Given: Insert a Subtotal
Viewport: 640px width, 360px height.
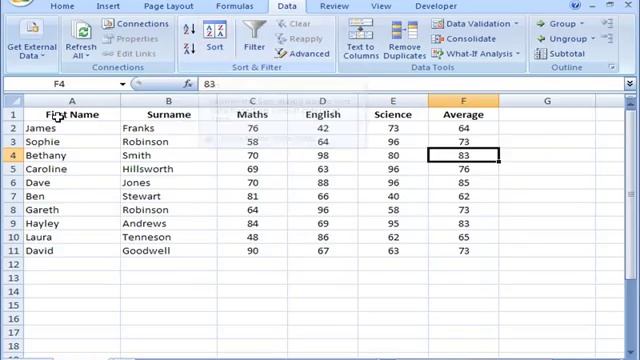Looking at the screenshot, I should [x=560, y=53].
